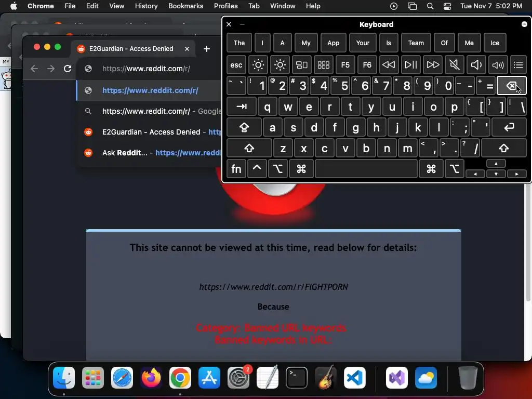Tap the volume down key

[476, 64]
